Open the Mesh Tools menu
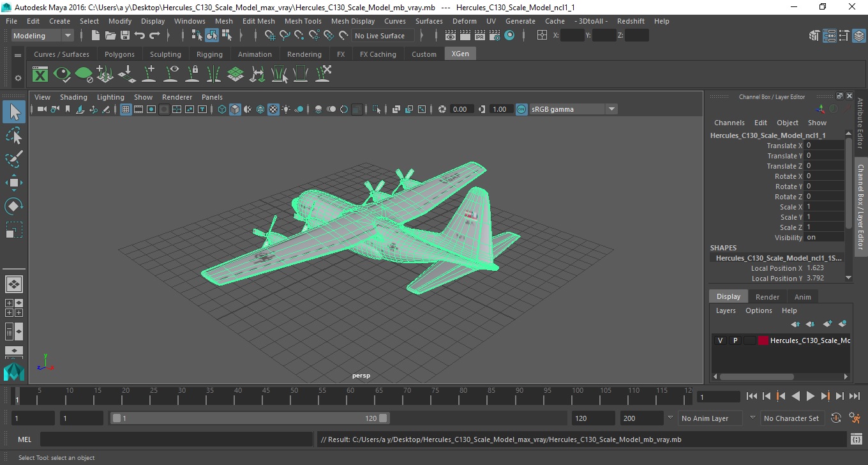Viewport: 868px width, 465px height. (x=303, y=21)
